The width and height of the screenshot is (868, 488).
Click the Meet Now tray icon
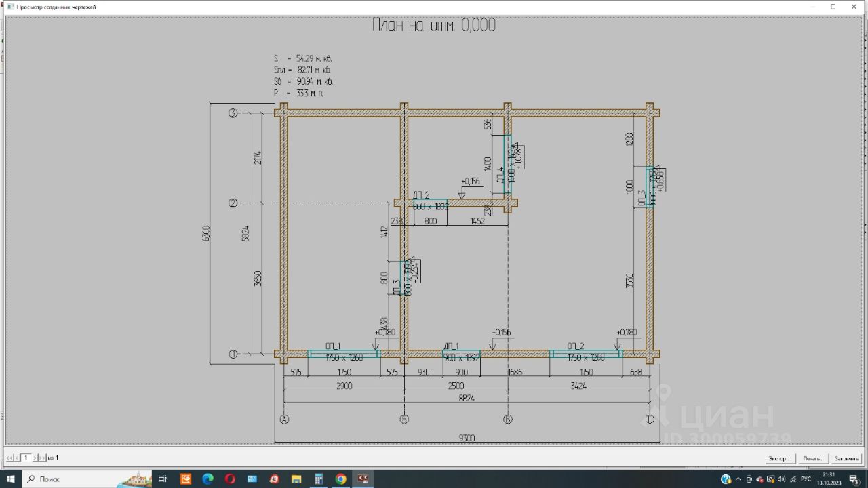pos(749,479)
